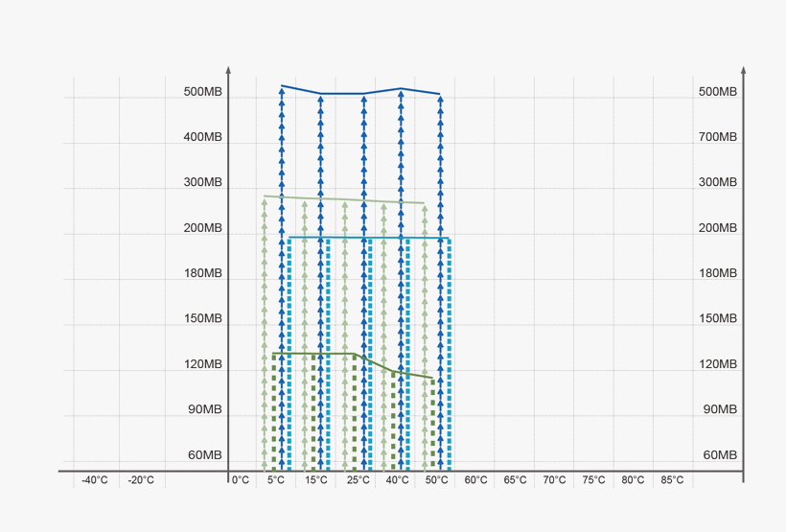Click the dark blue line's point above 5°C

click(x=281, y=86)
